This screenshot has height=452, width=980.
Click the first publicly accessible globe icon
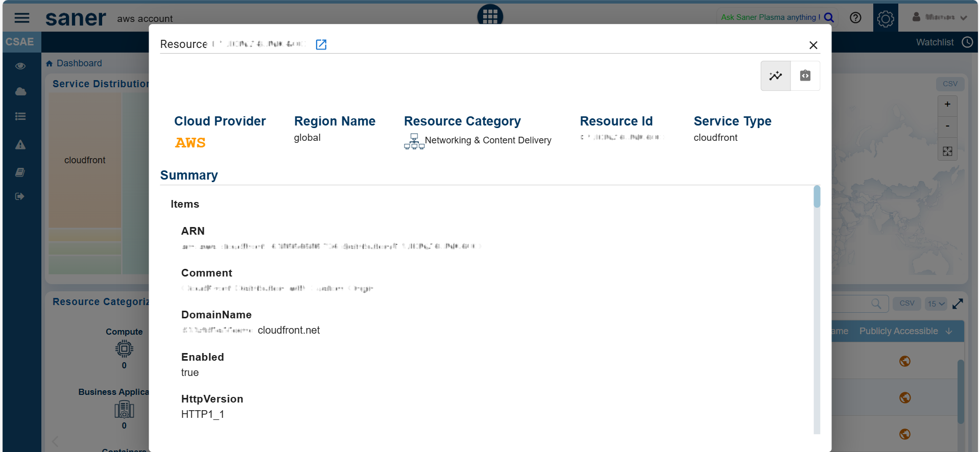click(x=905, y=361)
